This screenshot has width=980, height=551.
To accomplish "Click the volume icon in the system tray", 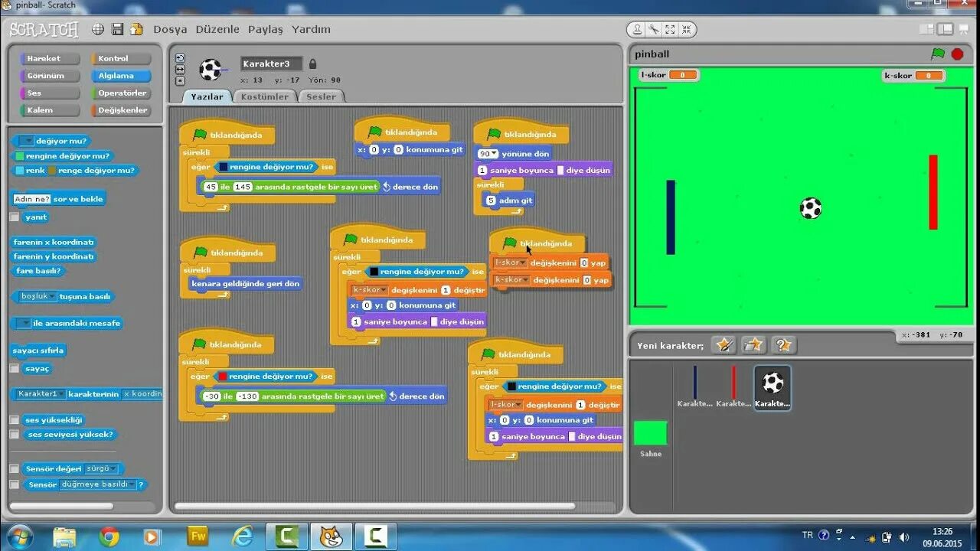I will [904, 537].
